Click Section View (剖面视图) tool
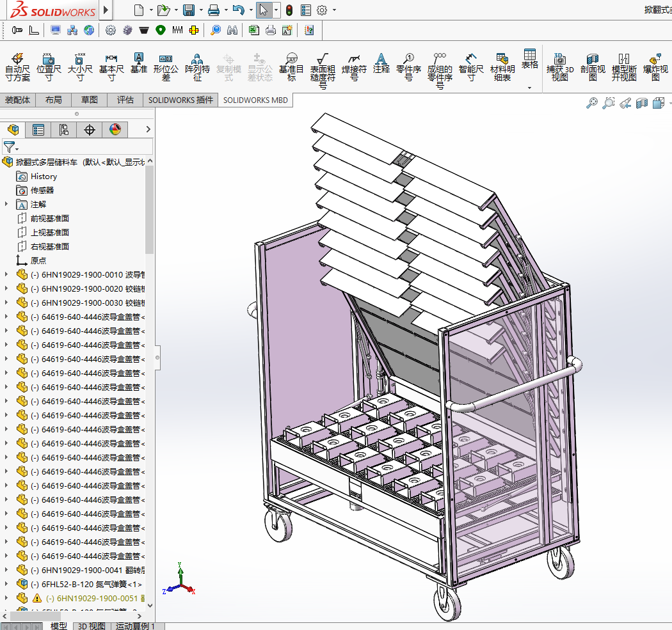The image size is (672, 630). tap(593, 67)
